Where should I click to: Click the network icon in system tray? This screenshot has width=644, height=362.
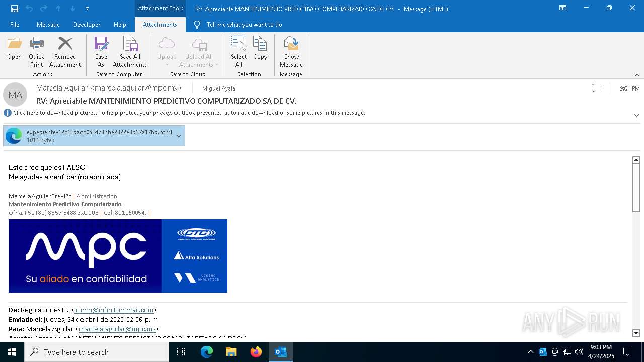(x=567, y=352)
